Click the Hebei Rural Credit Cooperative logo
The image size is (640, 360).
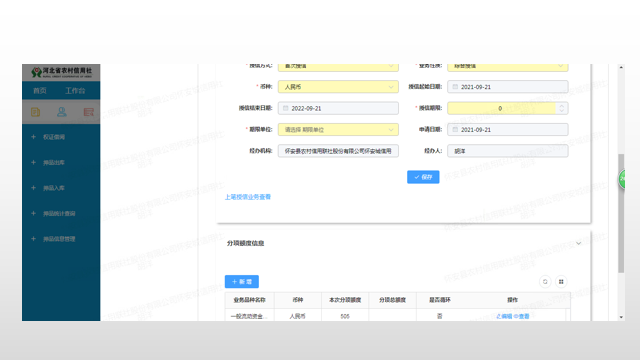(62, 72)
